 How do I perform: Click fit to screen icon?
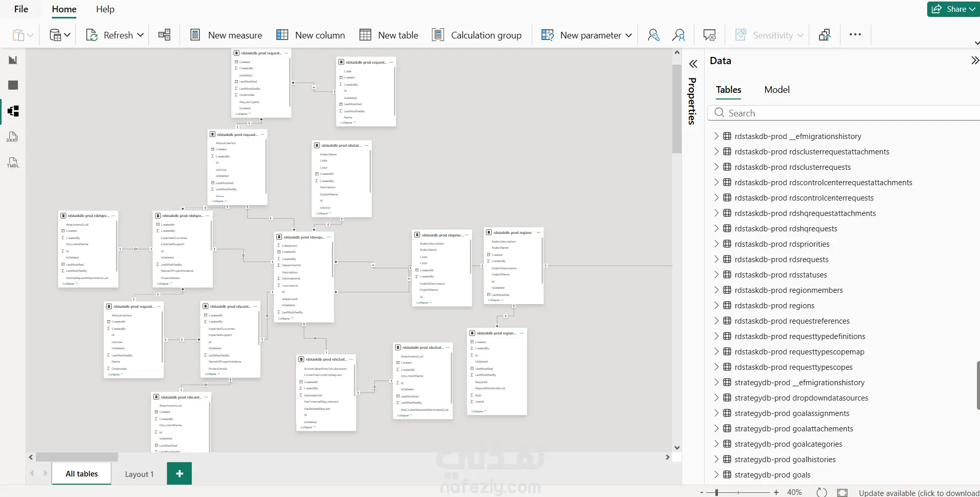pyautogui.click(x=842, y=492)
